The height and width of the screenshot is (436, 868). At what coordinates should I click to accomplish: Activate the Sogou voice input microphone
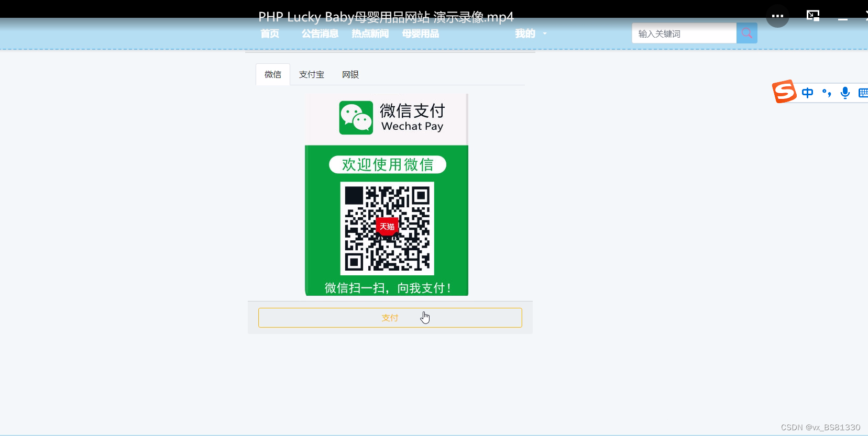click(845, 93)
